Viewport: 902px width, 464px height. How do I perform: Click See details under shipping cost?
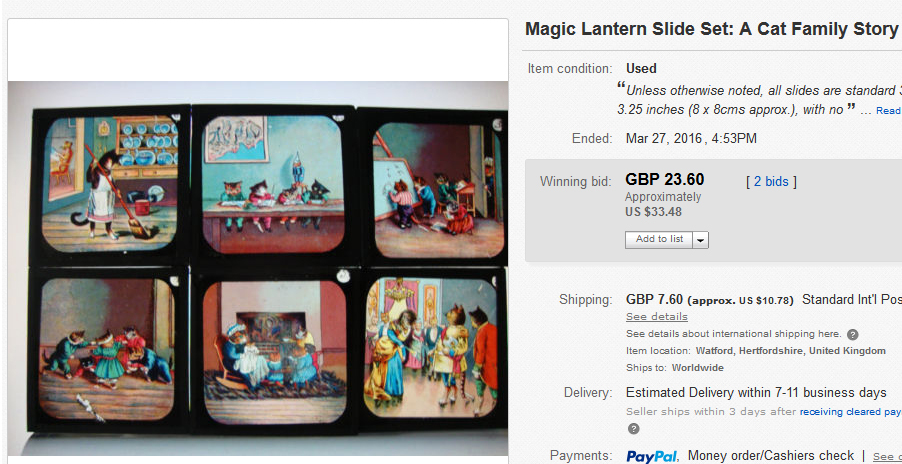coord(656,317)
